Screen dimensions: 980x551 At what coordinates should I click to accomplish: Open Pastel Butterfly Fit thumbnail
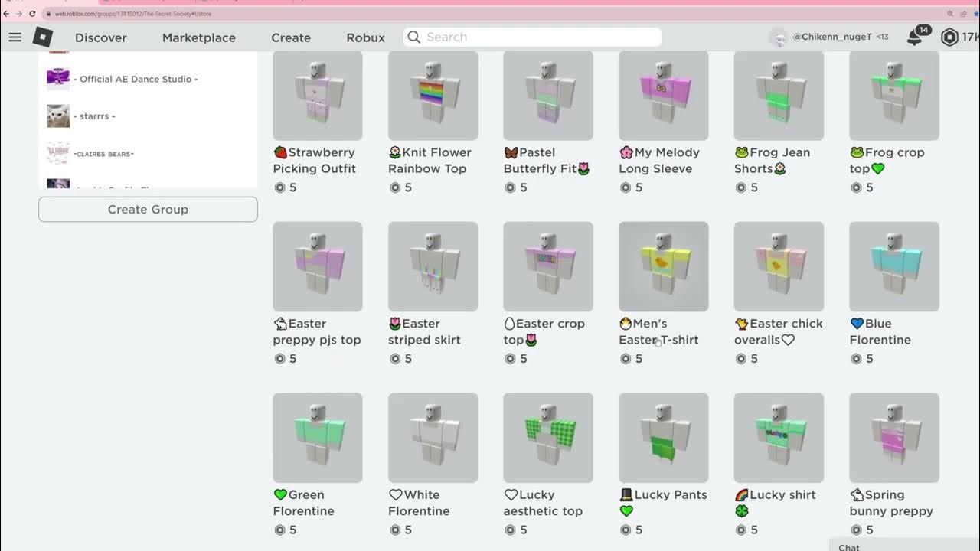click(548, 96)
